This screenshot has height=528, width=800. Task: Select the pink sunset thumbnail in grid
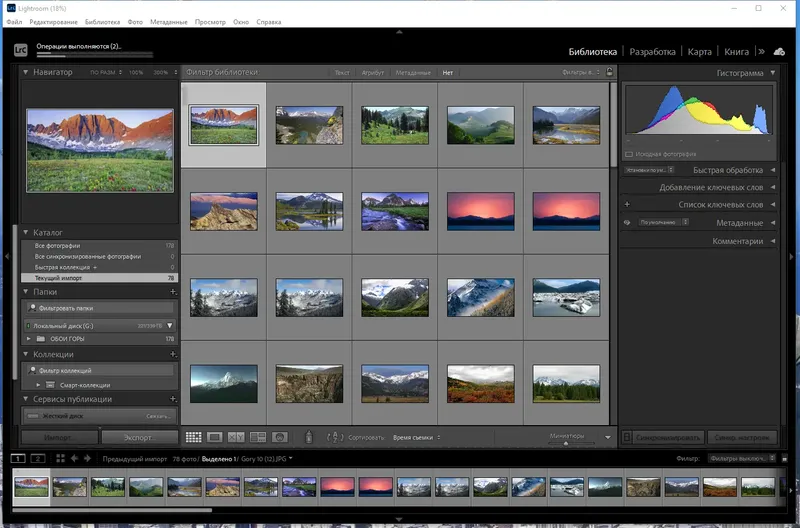click(479, 211)
